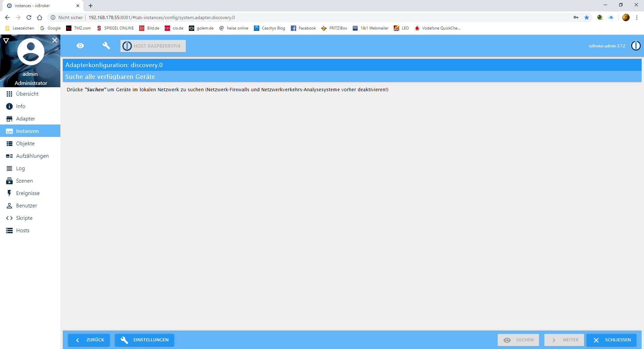
Task: Open Chrome's three-dot menu
Action: 637,17
